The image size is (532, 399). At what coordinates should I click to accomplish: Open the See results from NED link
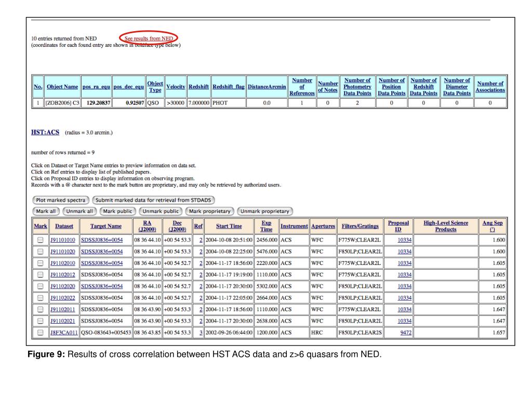pos(149,38)
